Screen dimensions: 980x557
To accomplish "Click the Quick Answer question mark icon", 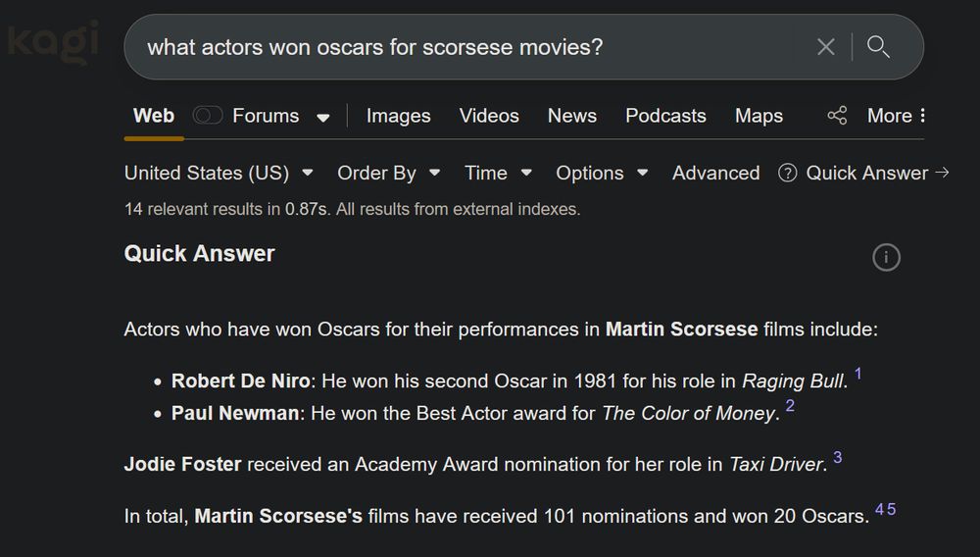I will coord(788,173).
